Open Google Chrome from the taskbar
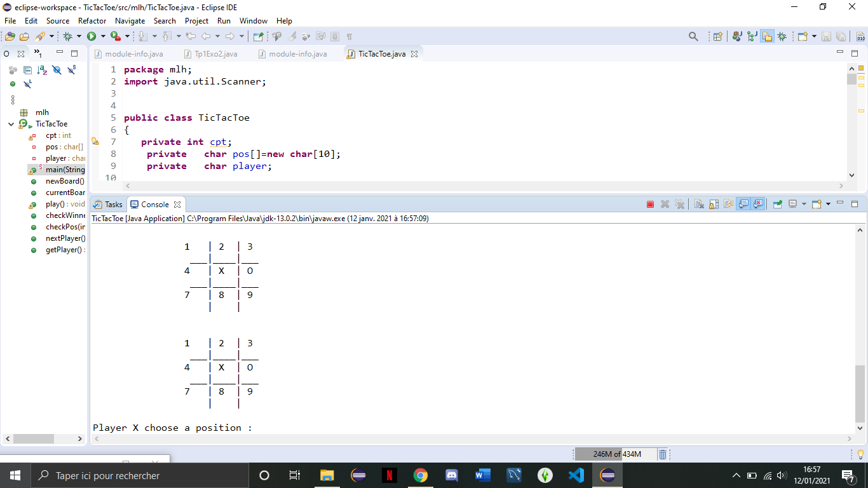This screenshot has width=868, height=488. click(x=421, y=475)
